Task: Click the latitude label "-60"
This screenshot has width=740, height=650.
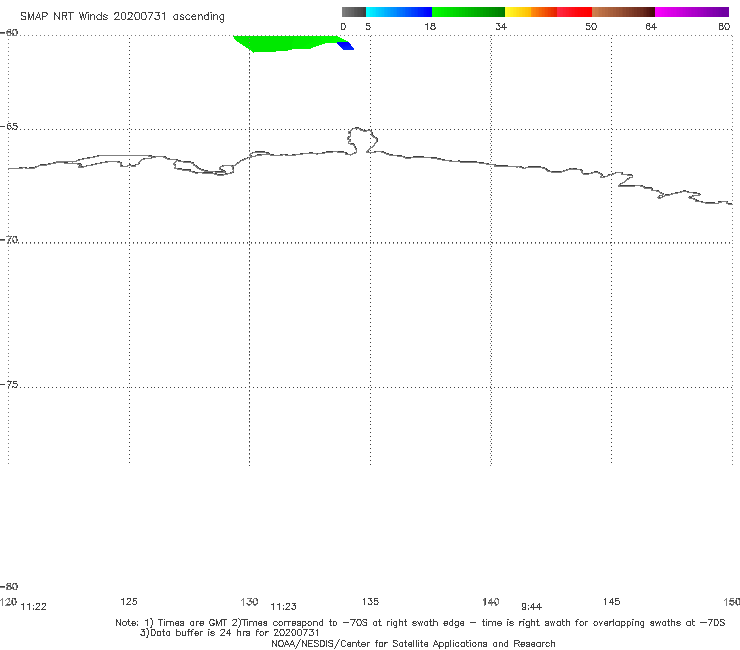Action: click(9, 32)
